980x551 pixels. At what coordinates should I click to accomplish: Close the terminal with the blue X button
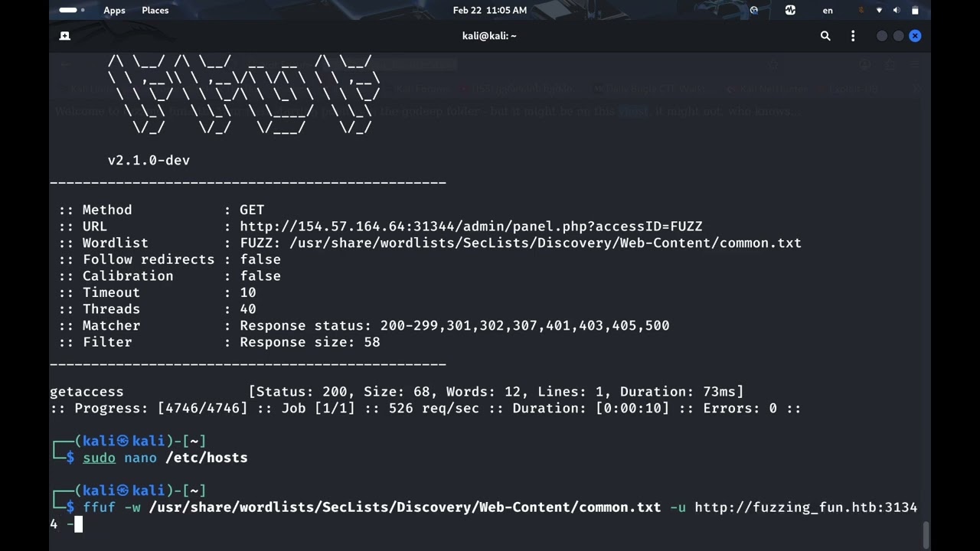[x=915, y=36]
